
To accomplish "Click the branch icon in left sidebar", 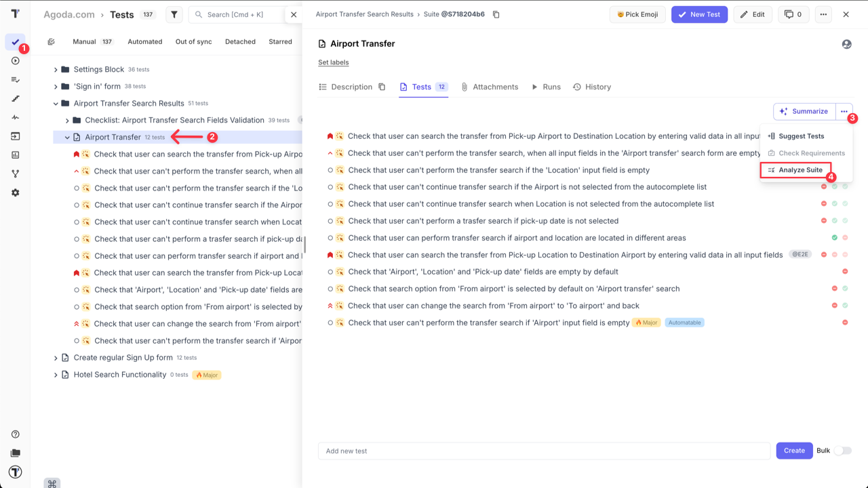I will [x=15, y=174].
